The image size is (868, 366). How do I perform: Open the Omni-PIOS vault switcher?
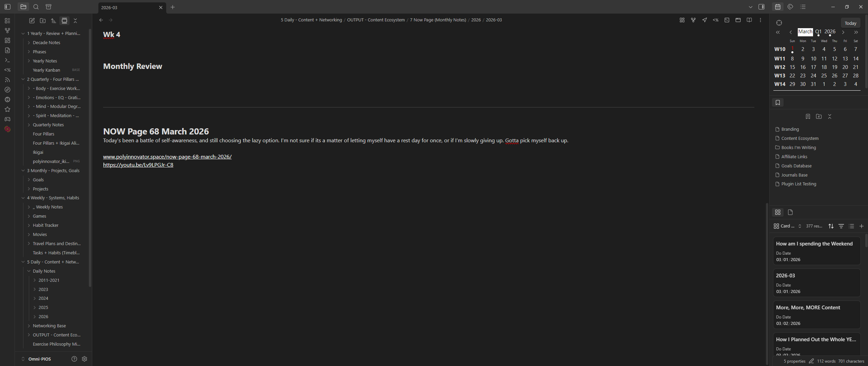coord(37,359)
